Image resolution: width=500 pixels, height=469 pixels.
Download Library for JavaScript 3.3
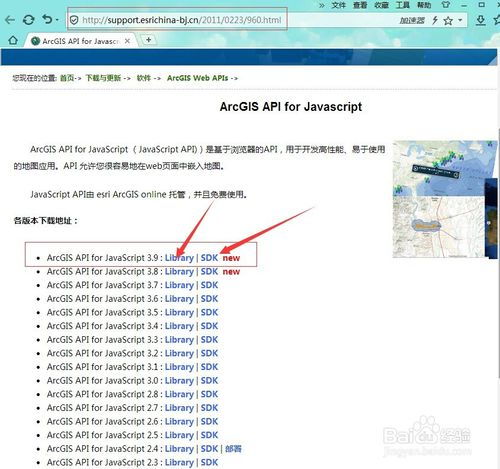179,340
